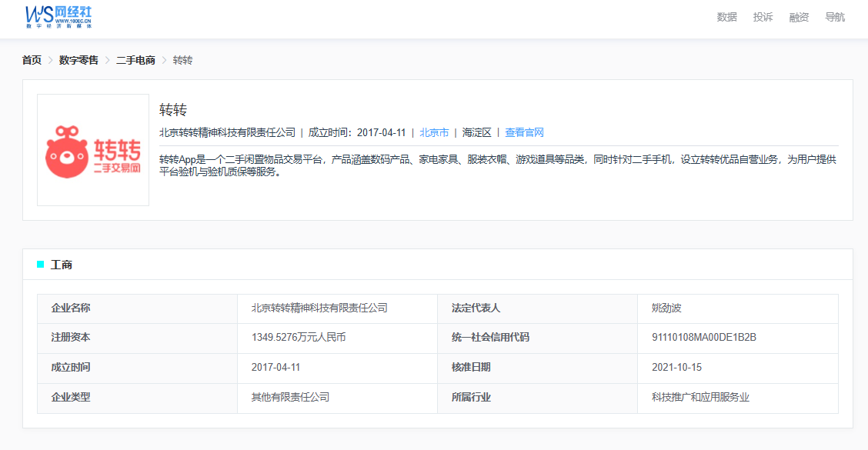Screen dimensions: 868x450
Task: Open the 查看官网 link
Action: [524, 133]
